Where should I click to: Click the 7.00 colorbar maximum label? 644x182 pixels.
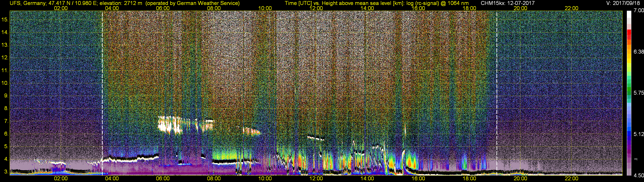pos(638,10)
